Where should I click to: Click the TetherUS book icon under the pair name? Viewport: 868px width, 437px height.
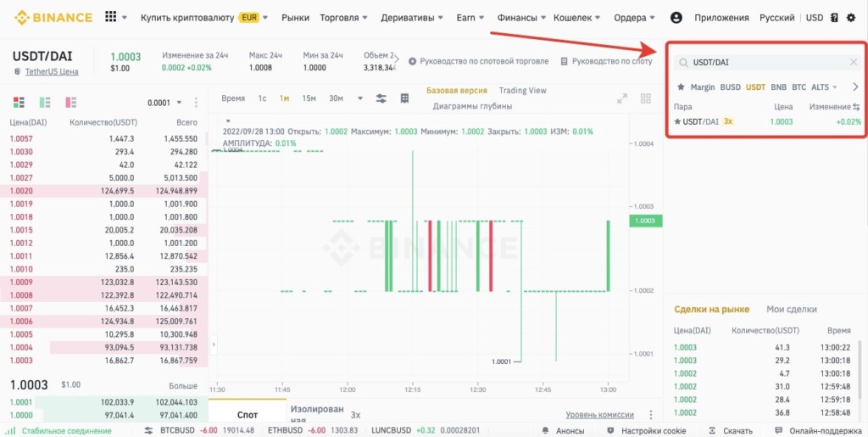tap(17, 71)
